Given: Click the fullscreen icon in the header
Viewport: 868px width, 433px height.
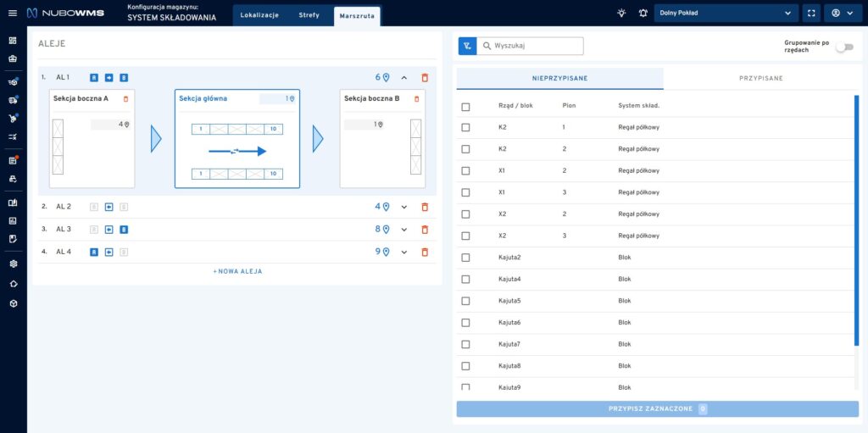Looking at the screenshot, I should point(811,14).
